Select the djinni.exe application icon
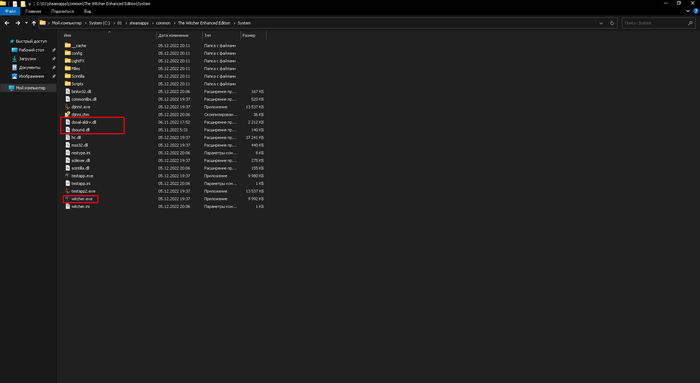 tap(67, 107)
